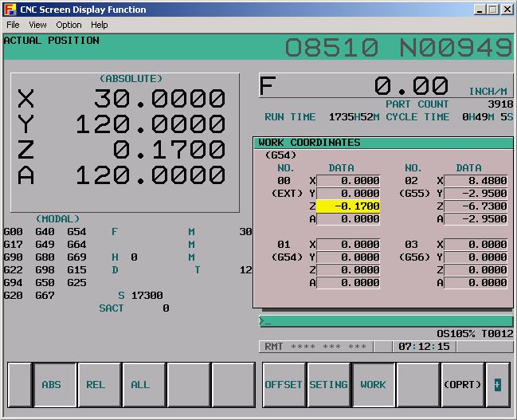Open the OFFSET softkey page
Screen dimensions: 517x420
point(284,385)
